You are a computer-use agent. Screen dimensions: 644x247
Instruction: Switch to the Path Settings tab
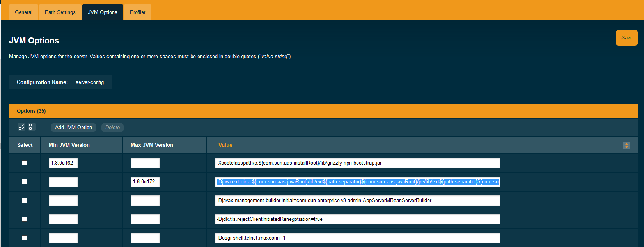point(60,12)
